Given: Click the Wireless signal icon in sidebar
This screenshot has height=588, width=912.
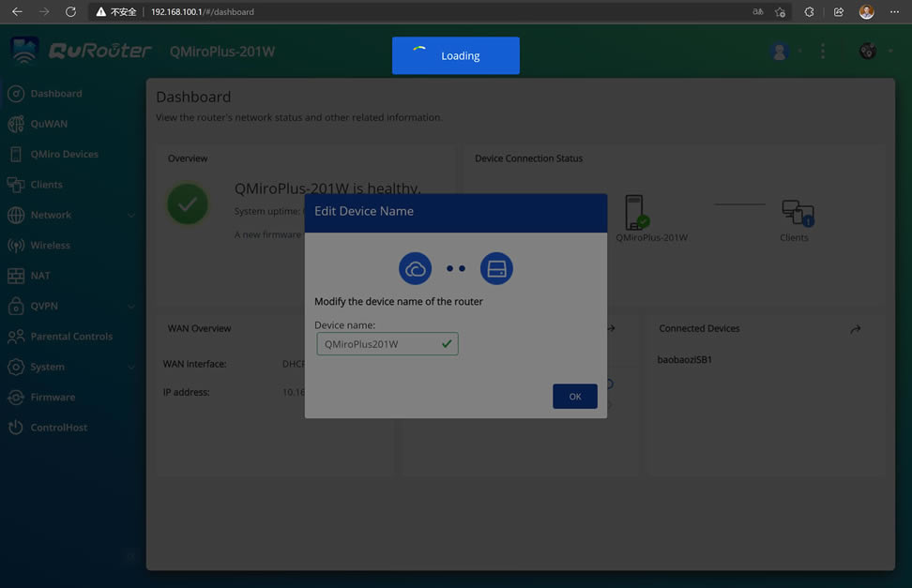Looking at the screenshot, I should 16,246.
